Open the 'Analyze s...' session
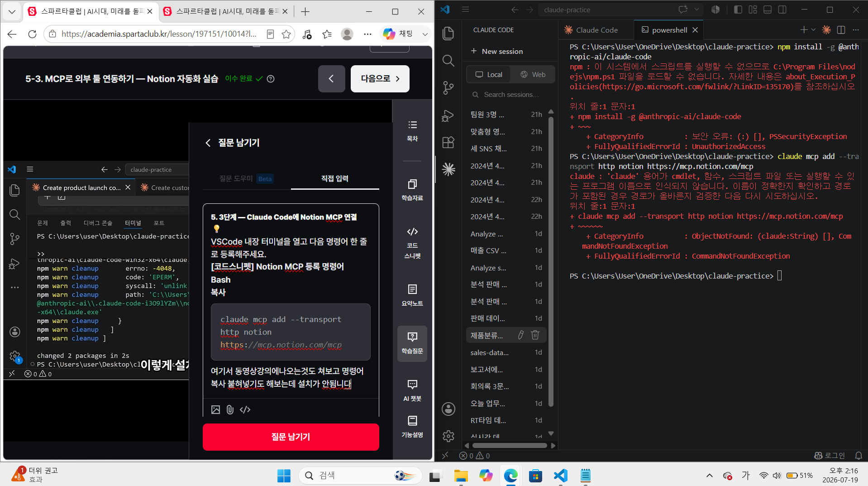Screen dimensions: 868x486 click(506, 268)
